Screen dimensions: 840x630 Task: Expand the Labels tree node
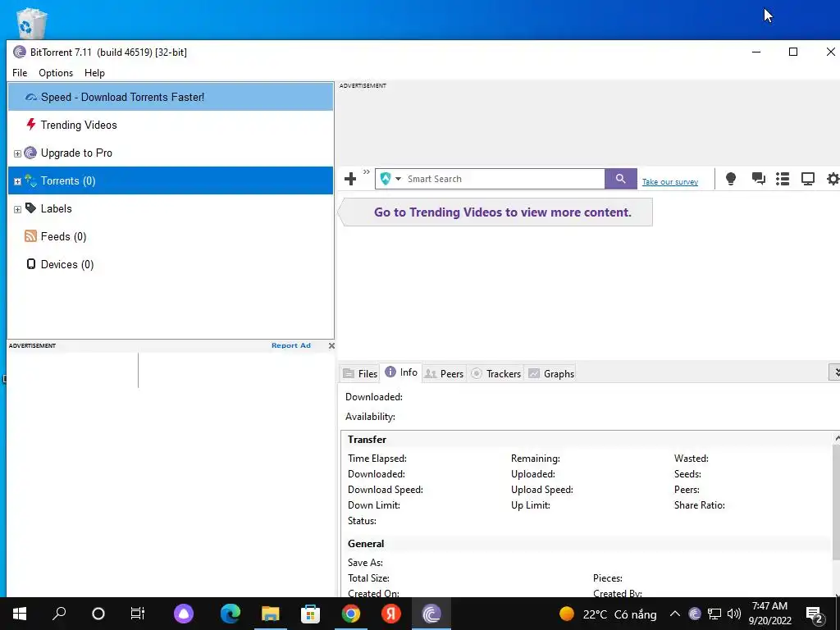17,209
